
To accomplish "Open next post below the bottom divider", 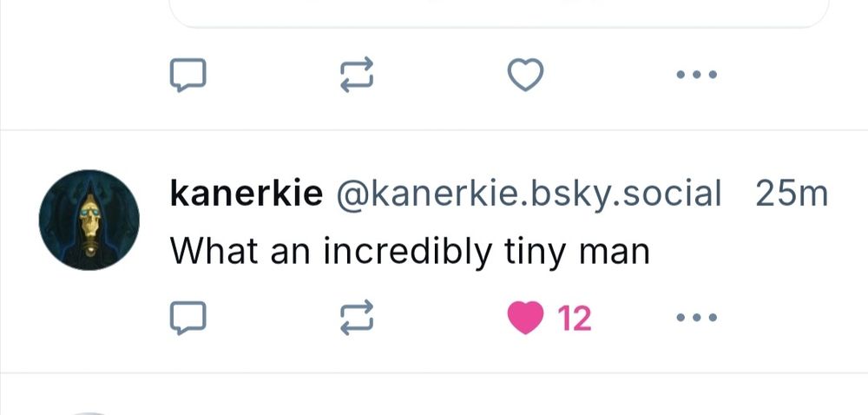I will (x=434, y=396).
